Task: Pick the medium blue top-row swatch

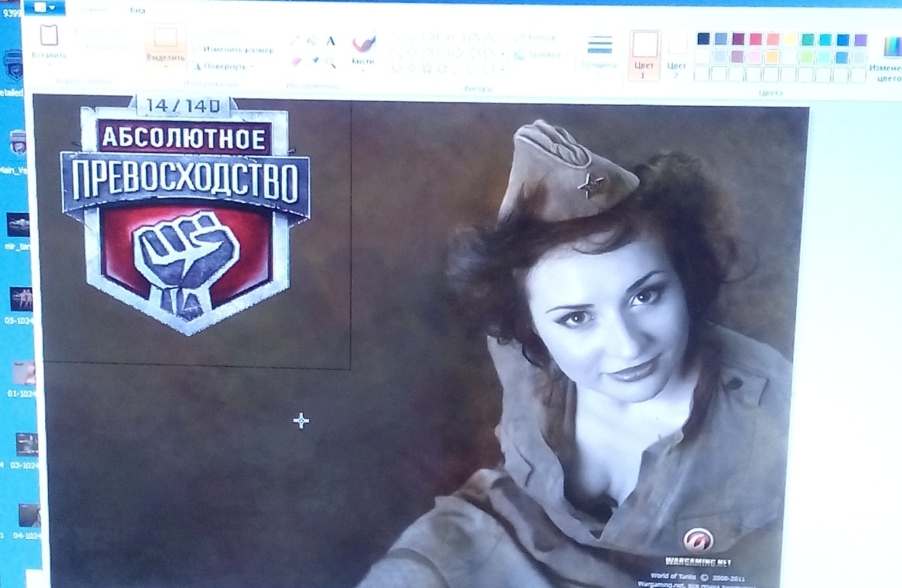Action: (843, 40)
